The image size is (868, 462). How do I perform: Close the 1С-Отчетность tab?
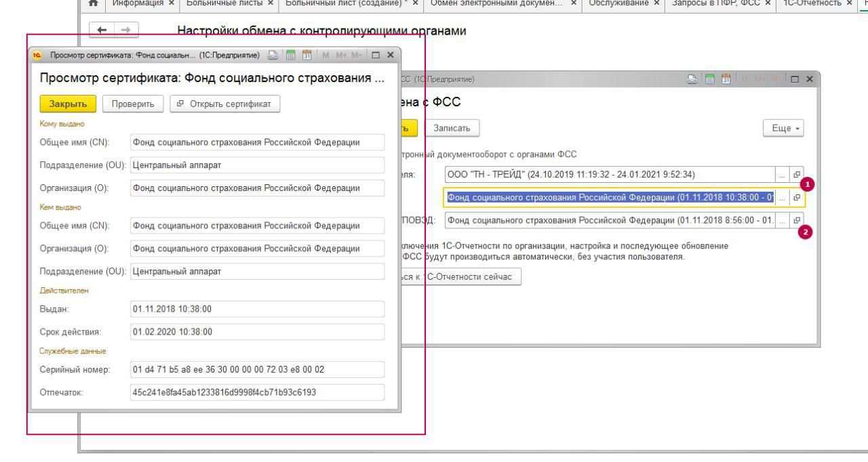[x=848, y=4]
